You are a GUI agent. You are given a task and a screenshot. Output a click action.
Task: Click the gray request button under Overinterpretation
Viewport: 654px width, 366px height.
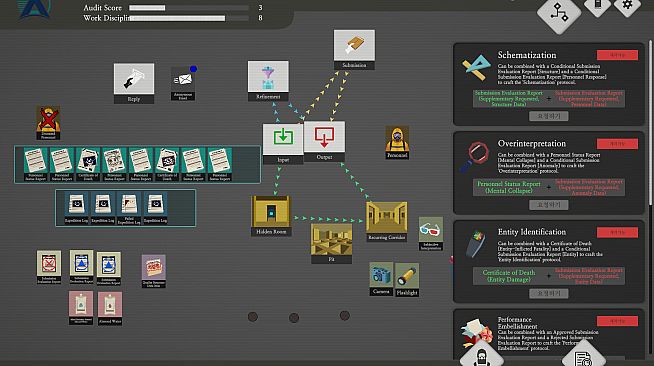pos(548,205)
